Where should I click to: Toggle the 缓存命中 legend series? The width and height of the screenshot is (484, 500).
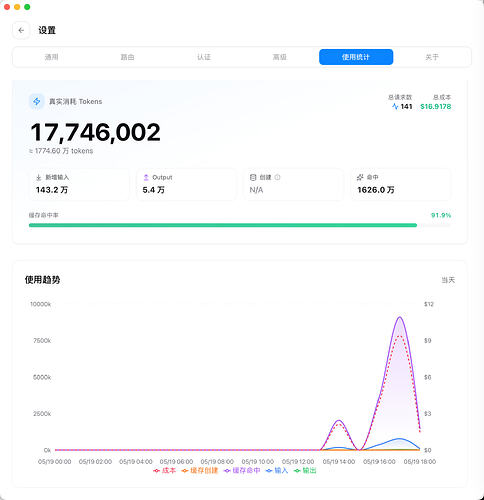(x=242, y=470)
